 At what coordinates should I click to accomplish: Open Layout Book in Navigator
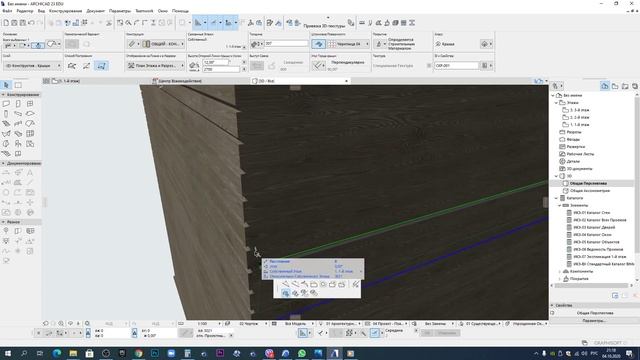pos(625,86)
